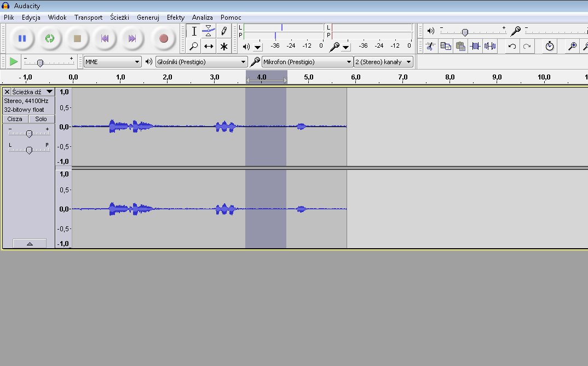Pause playback with the Pause button
588x366 pixels.
pos(22,38)
